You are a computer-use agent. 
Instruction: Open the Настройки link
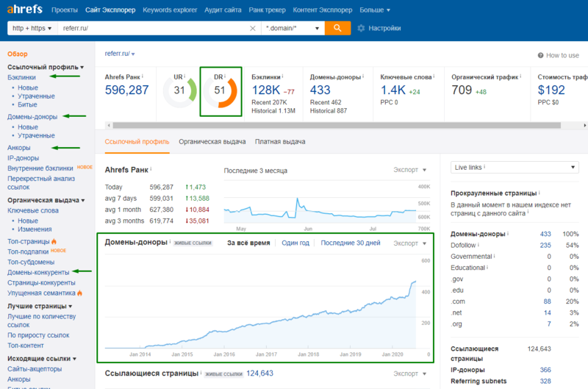coord(384,28)
